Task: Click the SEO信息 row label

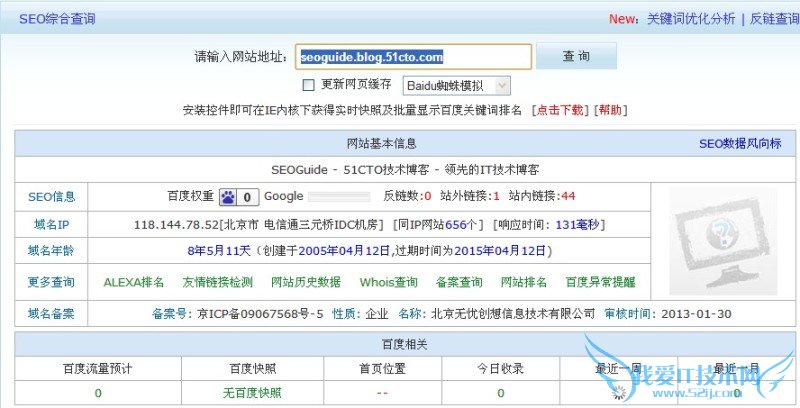Action: (x=51, y=197)
